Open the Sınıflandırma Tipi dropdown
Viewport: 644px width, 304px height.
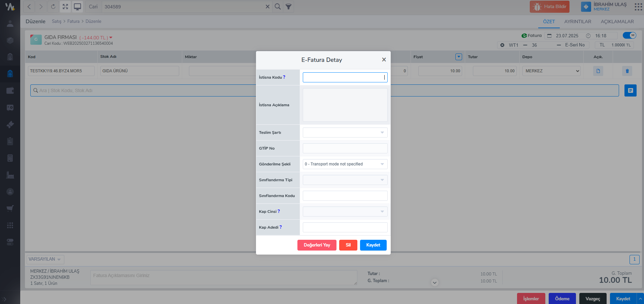[x=345, y=180]
